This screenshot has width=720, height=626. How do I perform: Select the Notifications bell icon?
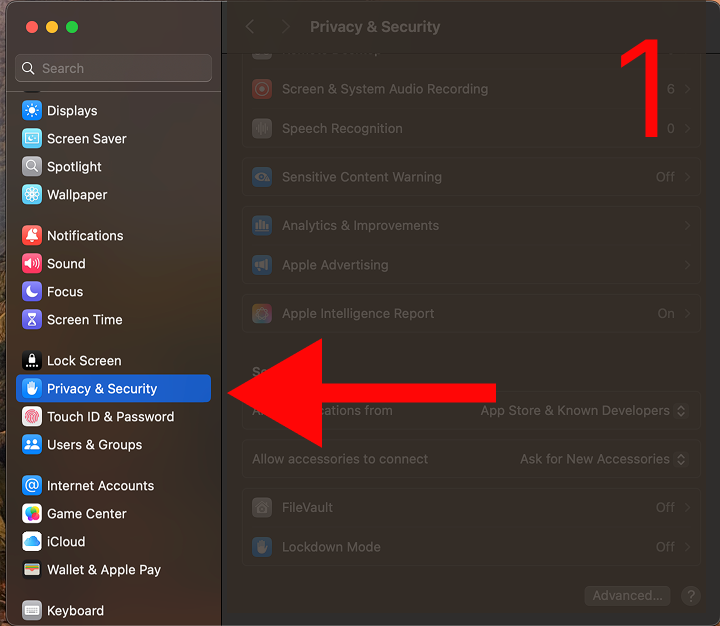tap(32, 236)
